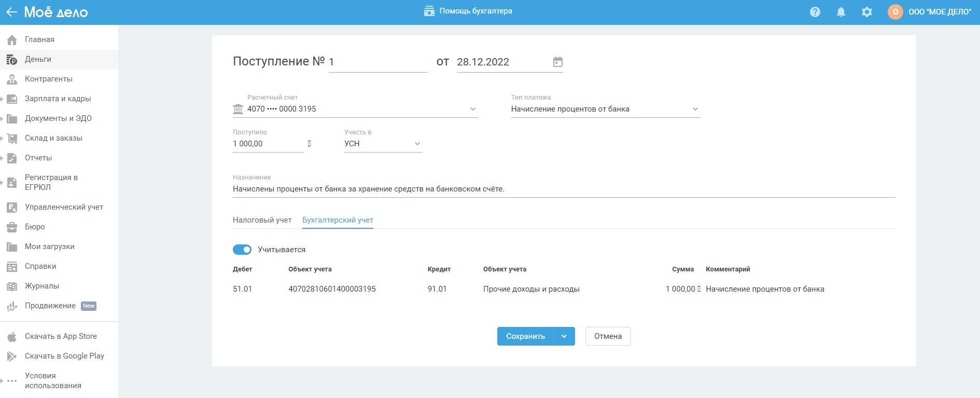Expand the Расчетный счет dropdown
Viewport: 980px width, 398px height.
pyautogui.click(x=472, y=109)
